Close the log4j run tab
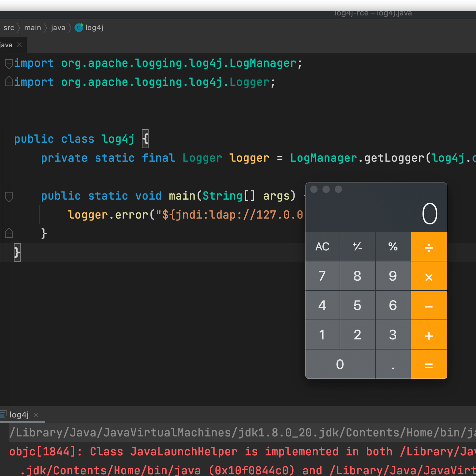 (x=36, y=415)
